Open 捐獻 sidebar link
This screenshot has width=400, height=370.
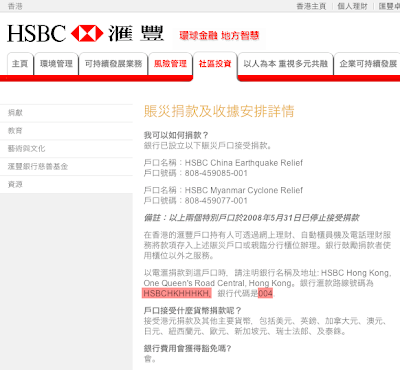15,113
